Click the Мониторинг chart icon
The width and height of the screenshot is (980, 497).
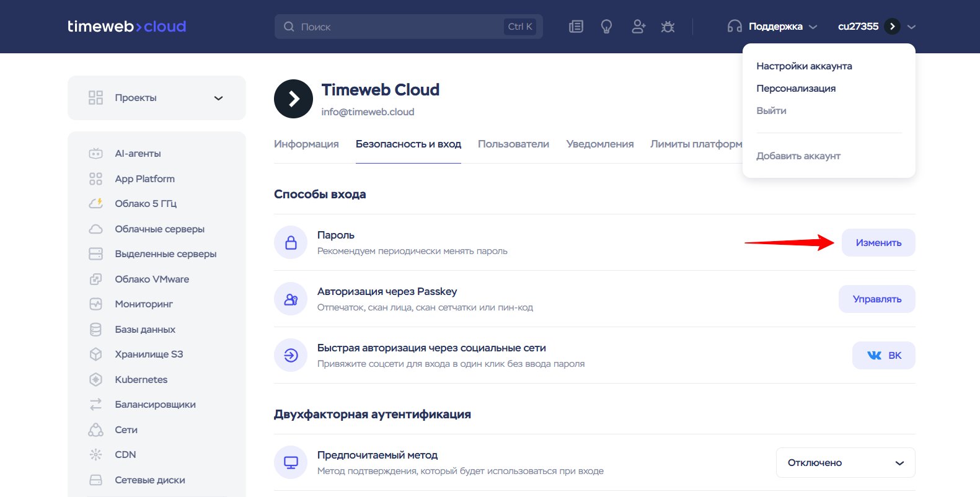(95, 304)
